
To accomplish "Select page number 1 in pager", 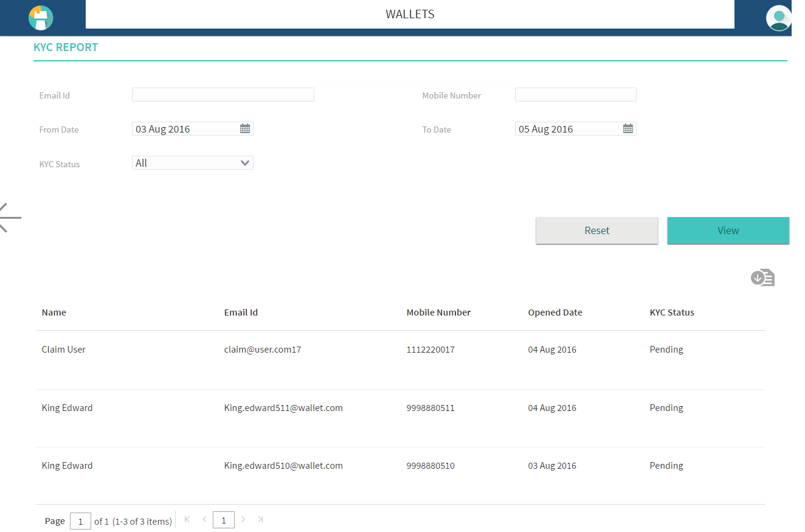I will 224,520.
